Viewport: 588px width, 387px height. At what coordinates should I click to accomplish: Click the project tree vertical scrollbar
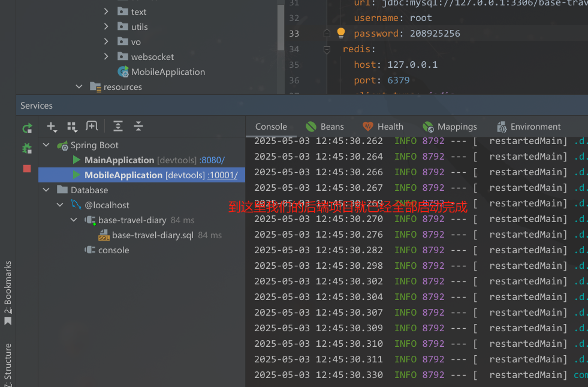click(281, 27)
